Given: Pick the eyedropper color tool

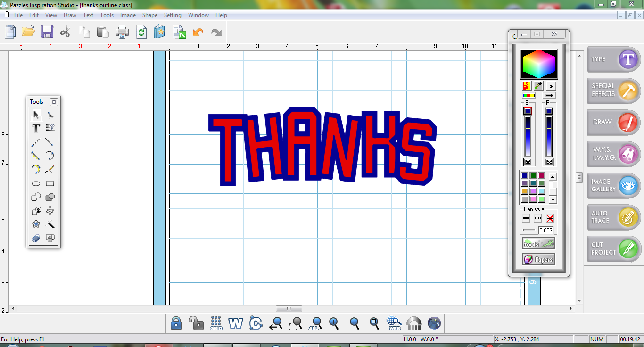Looking at the screenshot, I should pyautogui.click(x=538, y=86).
